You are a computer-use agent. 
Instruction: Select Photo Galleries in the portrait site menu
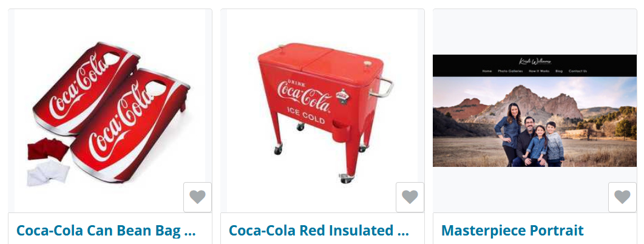510,71
